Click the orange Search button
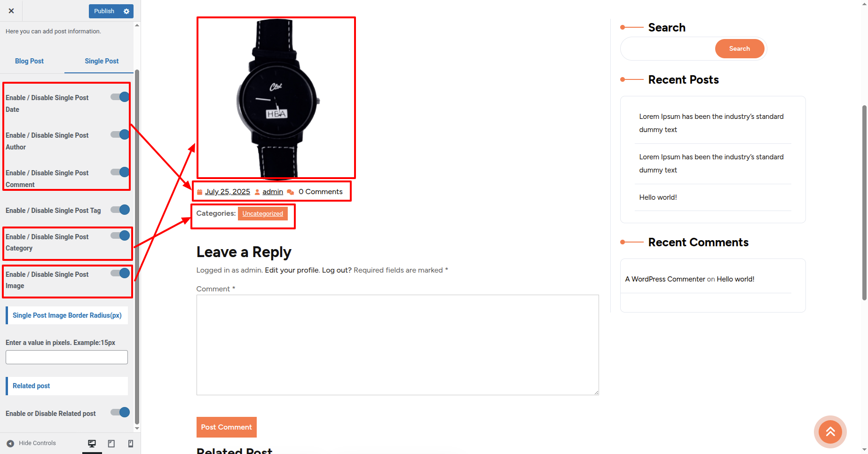 740,49
